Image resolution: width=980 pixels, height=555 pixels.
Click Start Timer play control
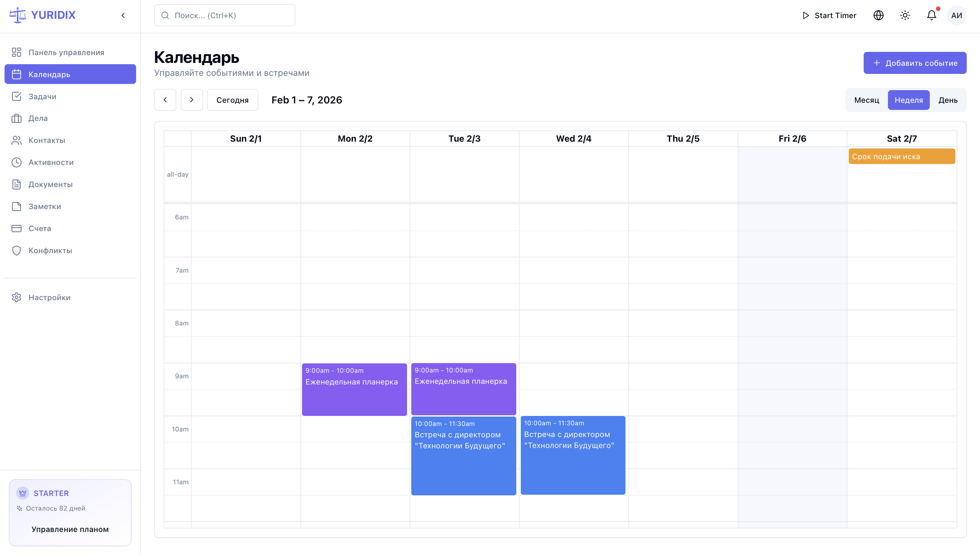(x=829, y=15)
